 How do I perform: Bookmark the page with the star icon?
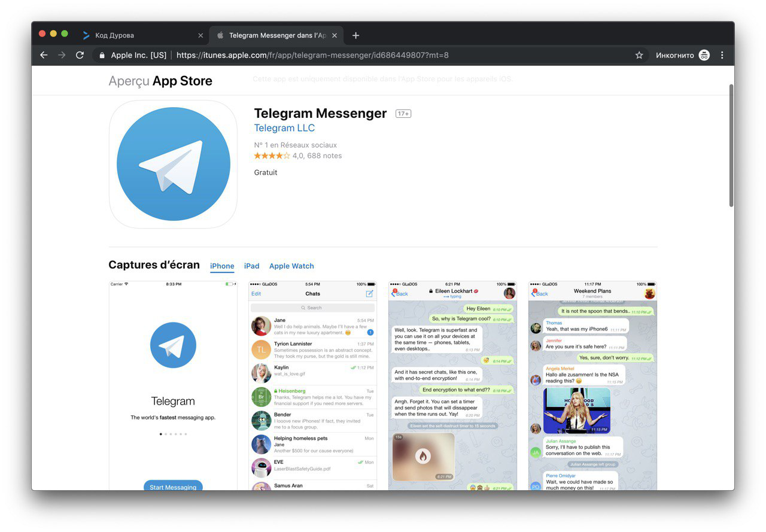[x=639, y=55]
